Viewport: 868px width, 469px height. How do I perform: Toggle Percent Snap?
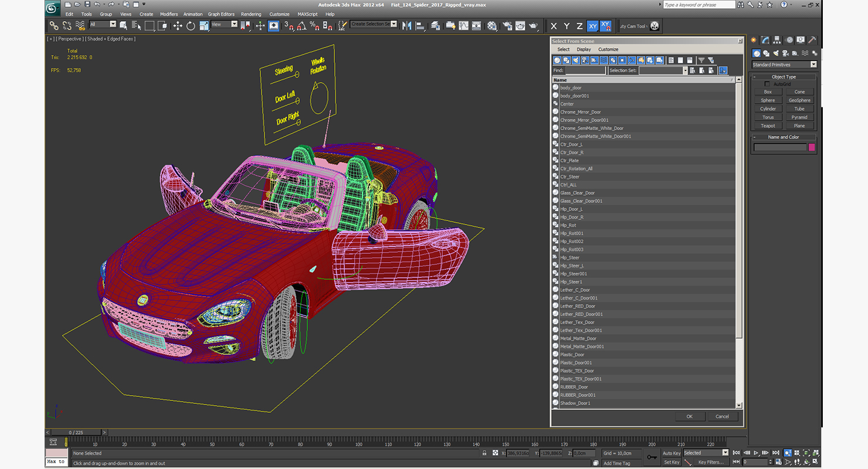(x=314, y=26)
